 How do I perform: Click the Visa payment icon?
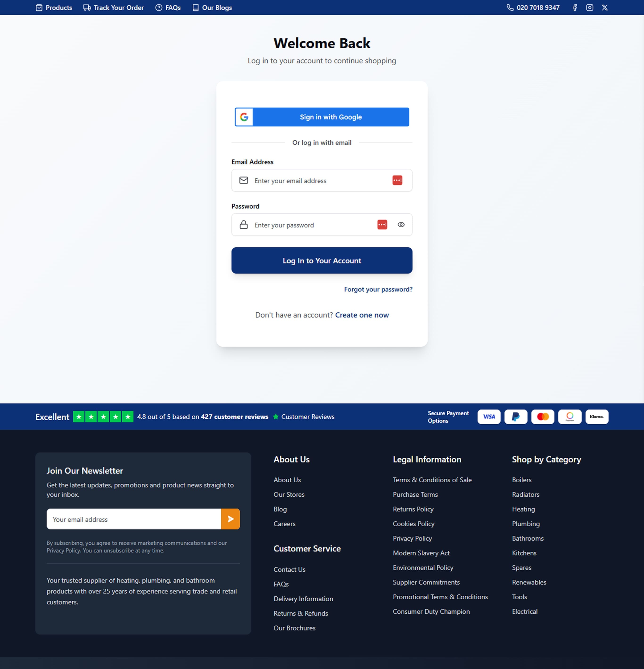click(x=489, y=416)
